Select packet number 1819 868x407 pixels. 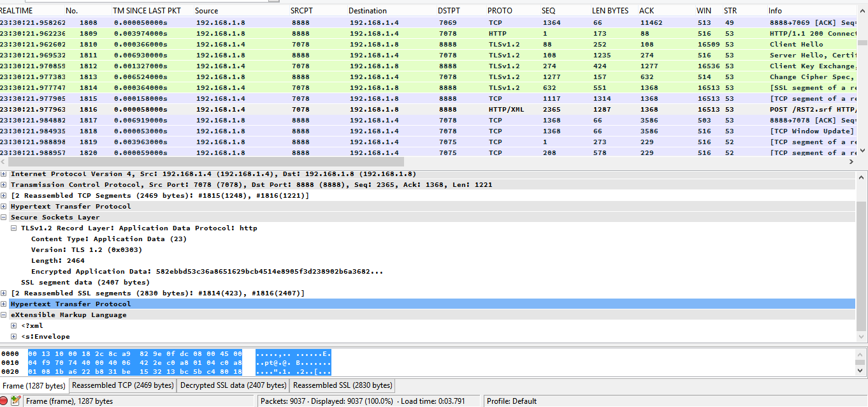point(428,142)
